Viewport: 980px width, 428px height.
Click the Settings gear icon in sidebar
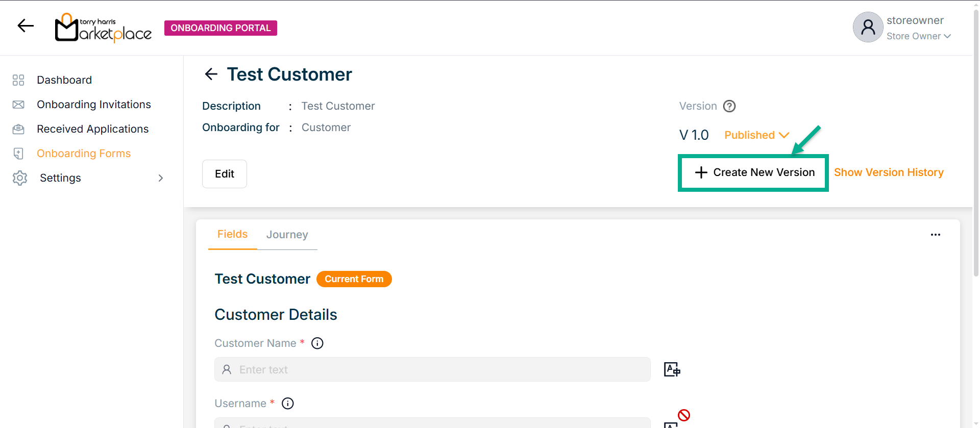pos(20,178)
